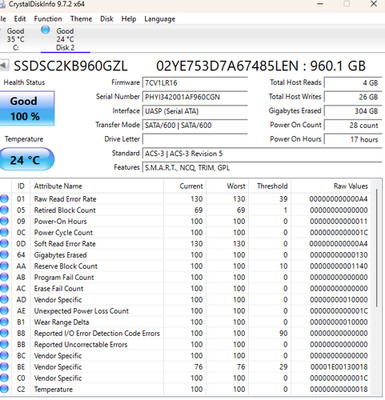Open the Function menu
The height and width of the screenshot is (400, 385).
point(48,19)
